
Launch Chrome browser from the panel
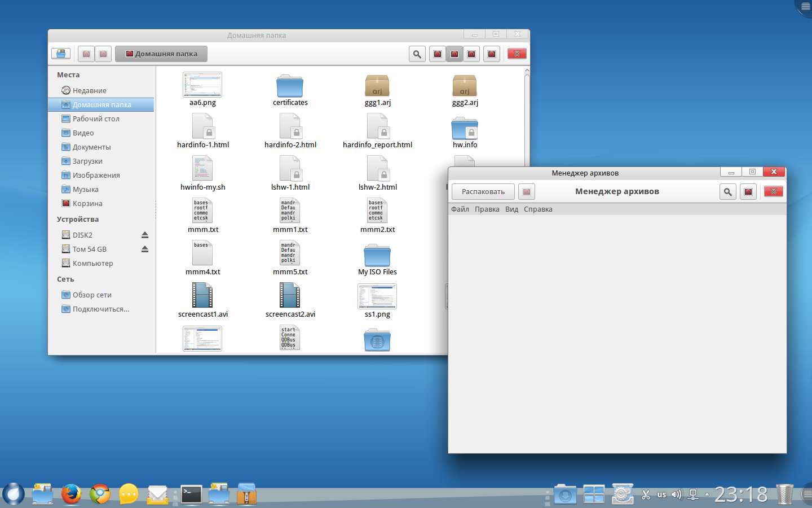coord(100,494)
